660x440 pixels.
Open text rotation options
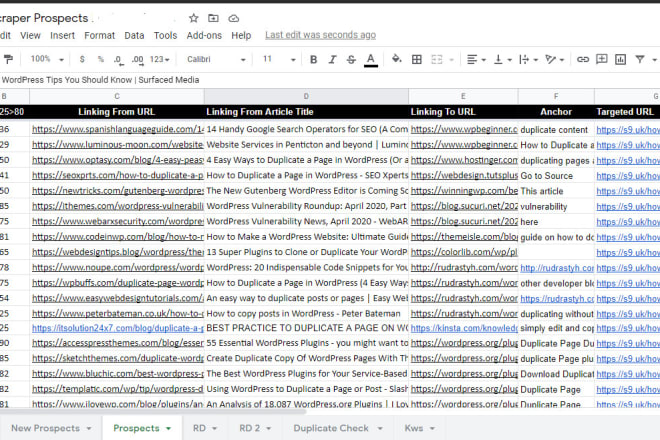pos(554,59)
